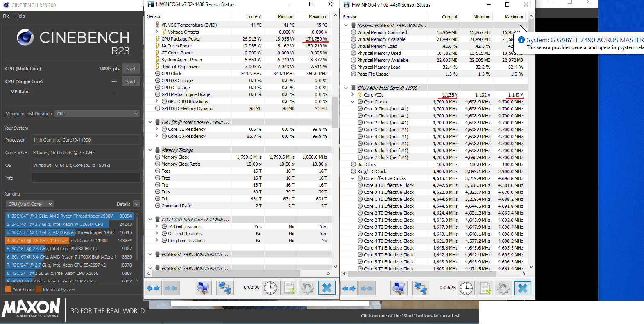Click the thermometer icon beside VR VCC Temperature
The image size is (644, 324).
pyautogui.click(x=157, y=25)
